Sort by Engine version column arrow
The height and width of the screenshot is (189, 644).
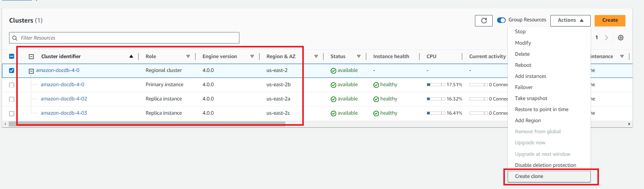tap(252, 57)
